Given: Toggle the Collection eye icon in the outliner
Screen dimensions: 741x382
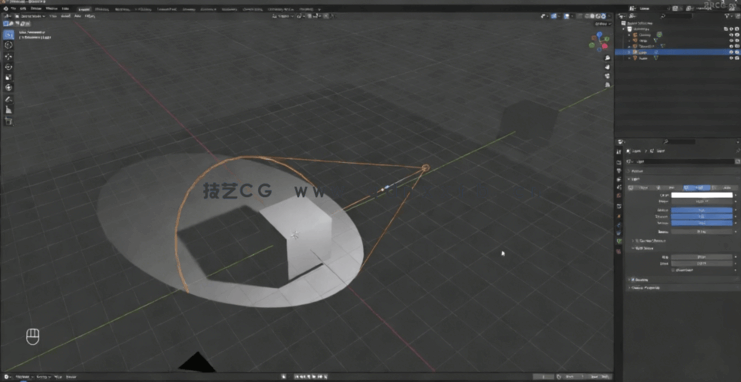Looking at the screenshot, I should coord(731,29).
